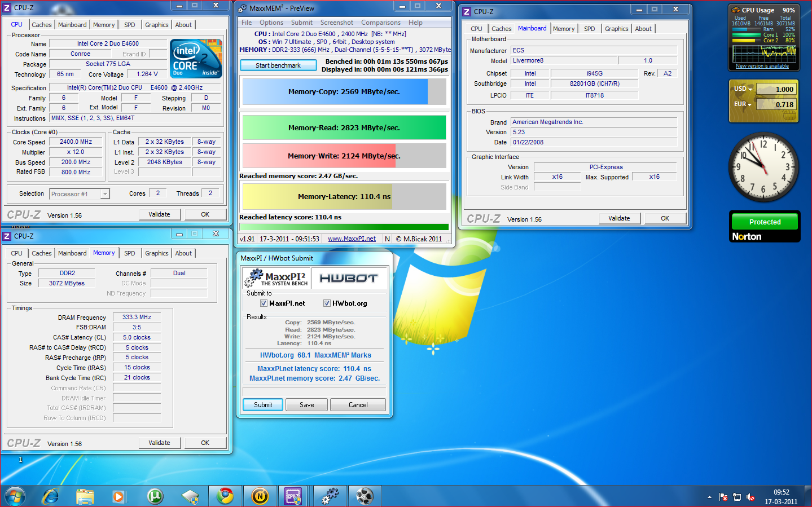Click Save in the HWbot Submit dialog
812x507 pixels.
click(307, 405)
